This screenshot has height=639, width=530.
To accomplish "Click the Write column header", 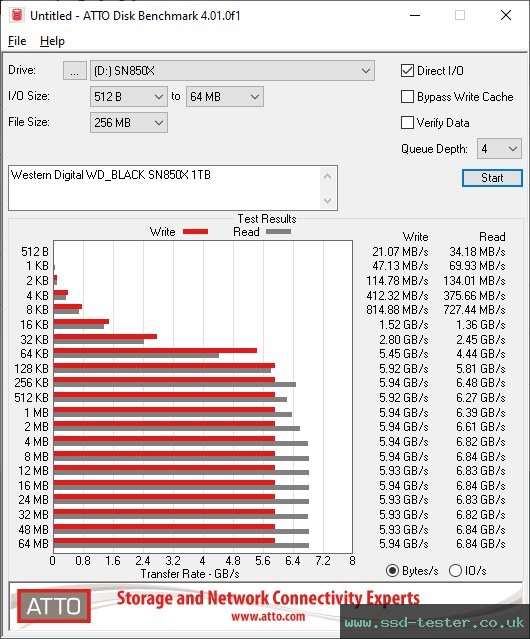I will coord(416,237).
